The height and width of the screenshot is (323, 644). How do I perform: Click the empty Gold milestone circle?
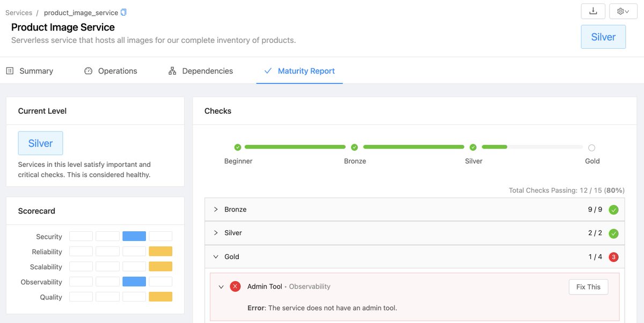pyautogui.click(x=591, y=146)
